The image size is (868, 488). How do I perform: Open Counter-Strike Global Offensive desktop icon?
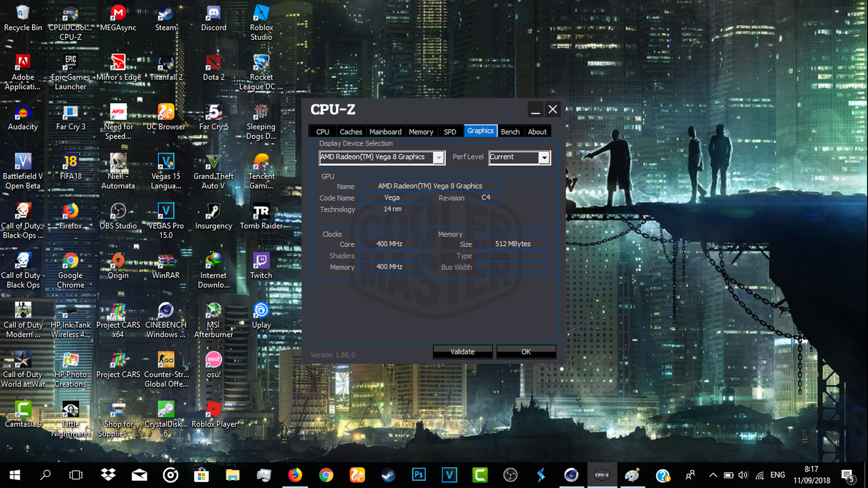point(166,370)
